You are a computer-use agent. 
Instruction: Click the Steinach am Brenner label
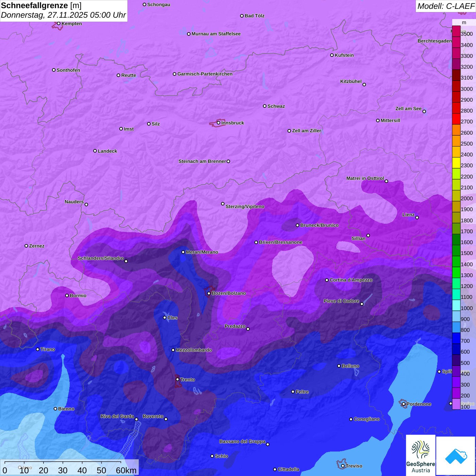pos(202,161)
